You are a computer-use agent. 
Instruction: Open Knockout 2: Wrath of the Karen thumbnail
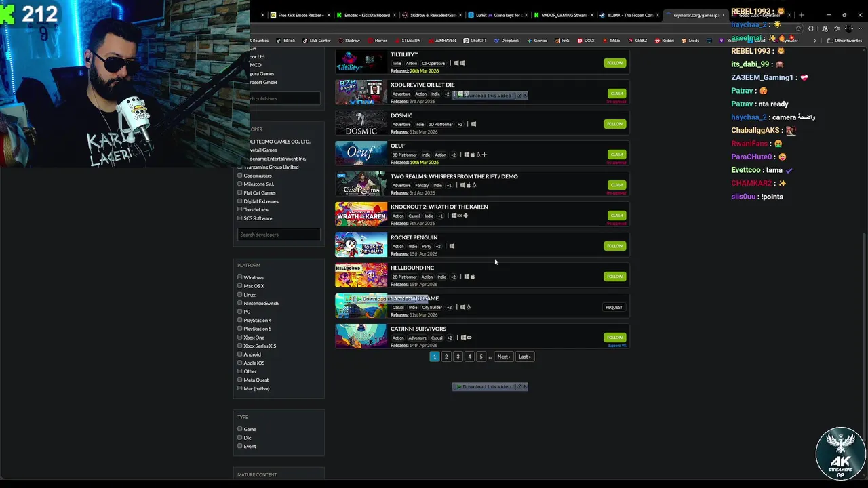point(361,215)
